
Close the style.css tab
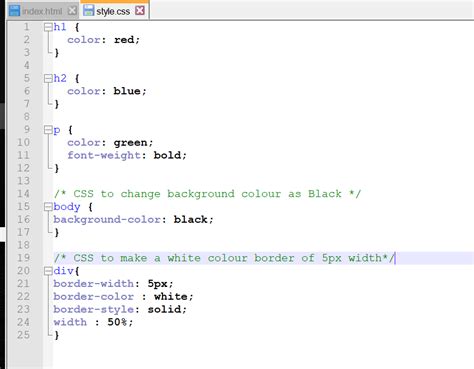140,11
